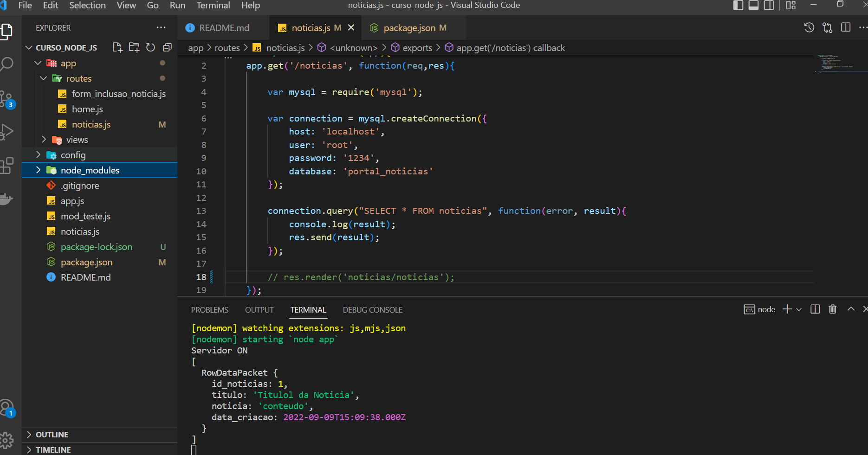Open the Docker view in activity bar
The image size is (868, 455).
point(6,199)
